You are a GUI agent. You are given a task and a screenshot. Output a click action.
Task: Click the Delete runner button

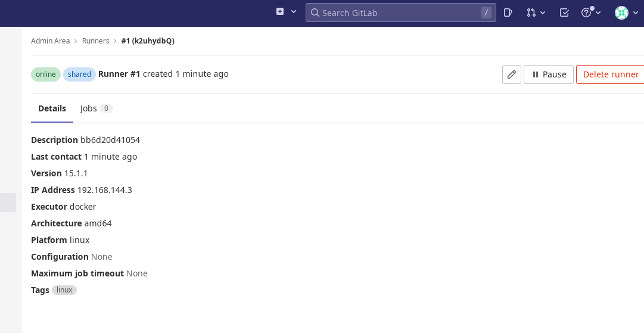point(610,74)
